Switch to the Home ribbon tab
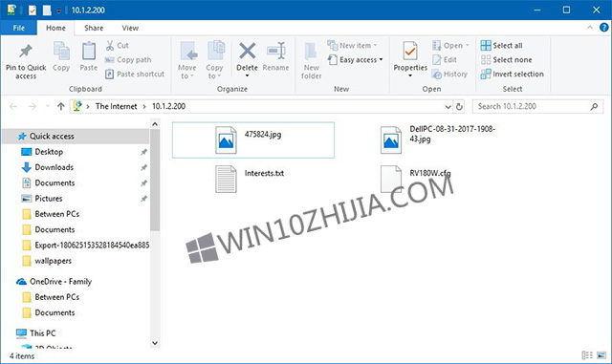The height and width of the screenshot is (364, 612). (x=55, y=28)
